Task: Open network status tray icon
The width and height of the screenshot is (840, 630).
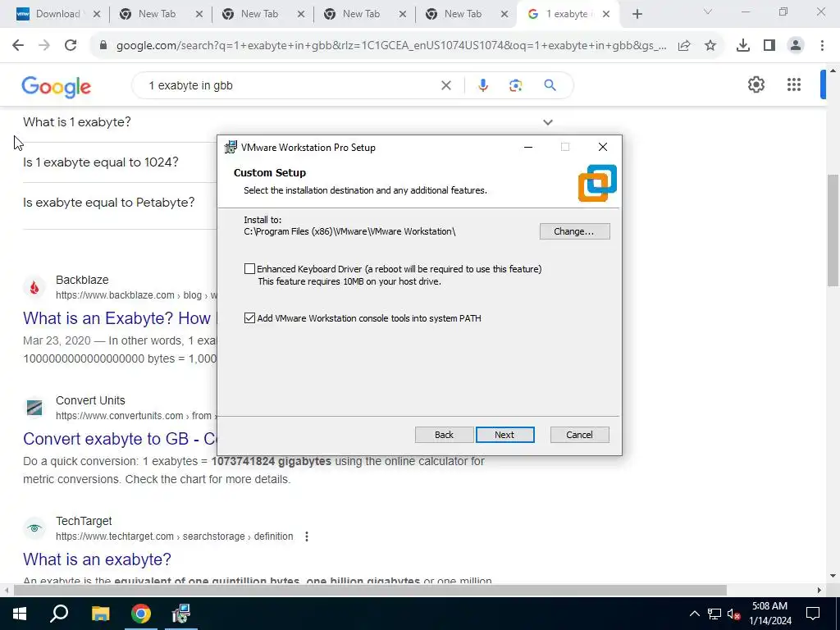Action: 714,614
